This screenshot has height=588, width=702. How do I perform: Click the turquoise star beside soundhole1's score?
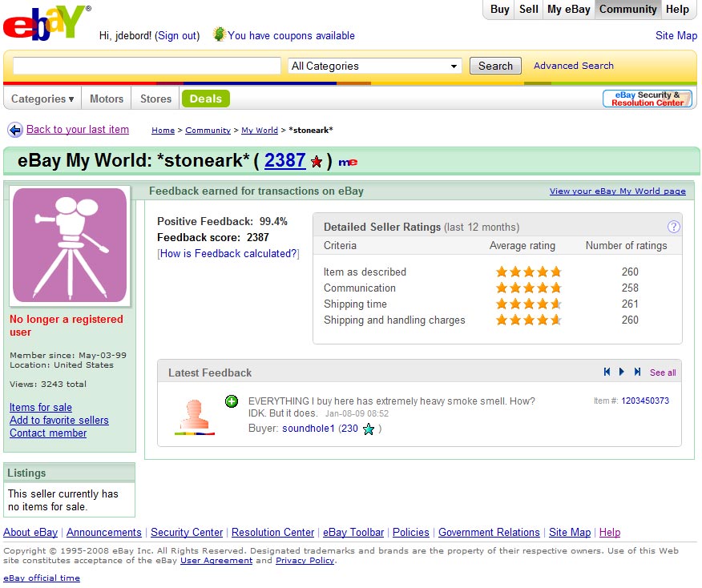tap(369, 429)
